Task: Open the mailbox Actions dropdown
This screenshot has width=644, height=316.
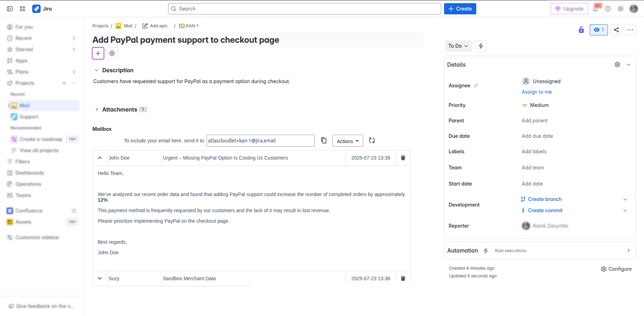Action: tap(348, 141)
